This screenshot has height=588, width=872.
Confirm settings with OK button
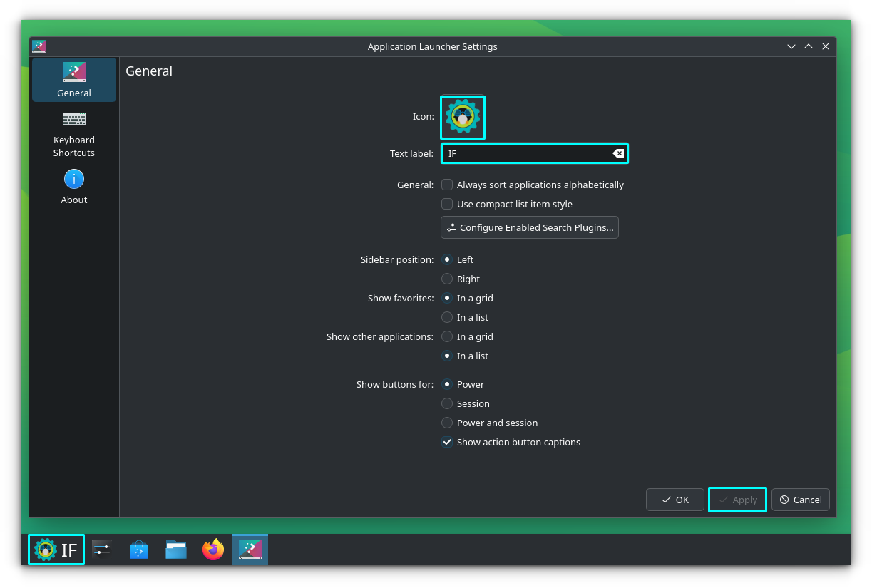(x=674, y=500)
